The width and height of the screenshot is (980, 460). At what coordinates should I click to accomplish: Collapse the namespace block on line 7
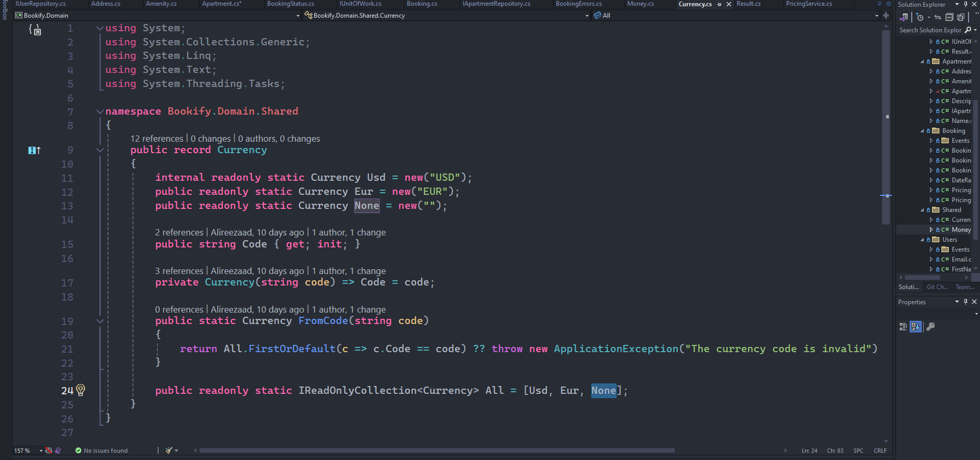[x=100, y=111]
